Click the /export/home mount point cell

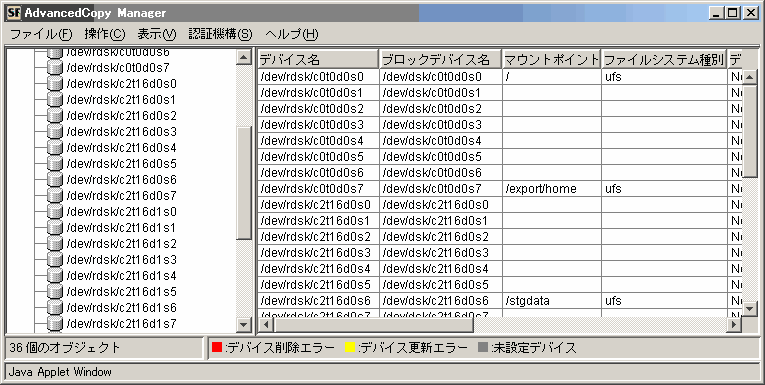click(552, 189)
